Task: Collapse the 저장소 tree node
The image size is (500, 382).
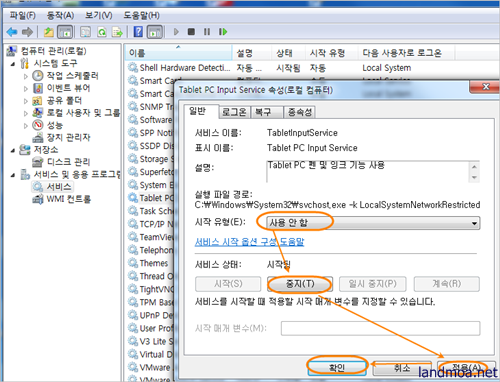Action: [13, 150]
